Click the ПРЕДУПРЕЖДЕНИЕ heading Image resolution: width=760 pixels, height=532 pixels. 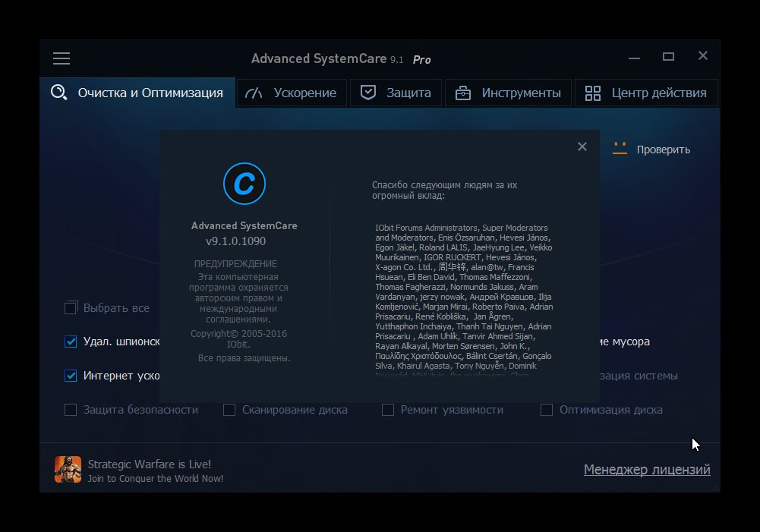coord(235,263)
